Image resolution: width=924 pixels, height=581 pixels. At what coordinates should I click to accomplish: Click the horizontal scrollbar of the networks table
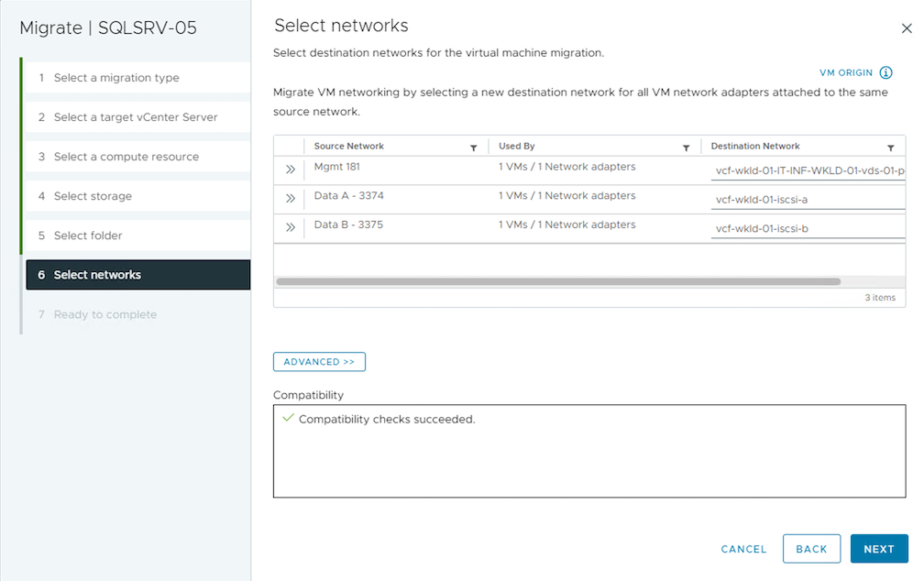coord(557,281)
